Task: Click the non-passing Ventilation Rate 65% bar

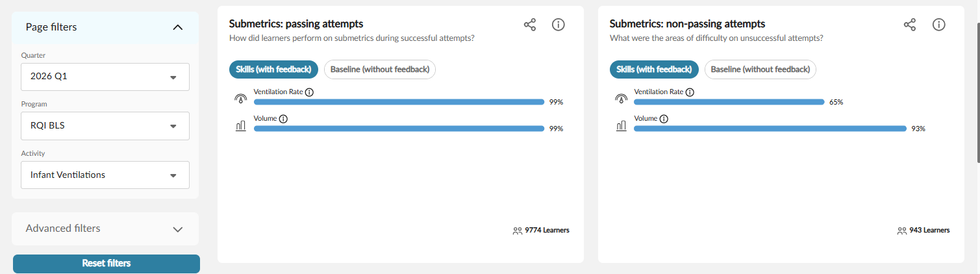Action: pos(729,102)
